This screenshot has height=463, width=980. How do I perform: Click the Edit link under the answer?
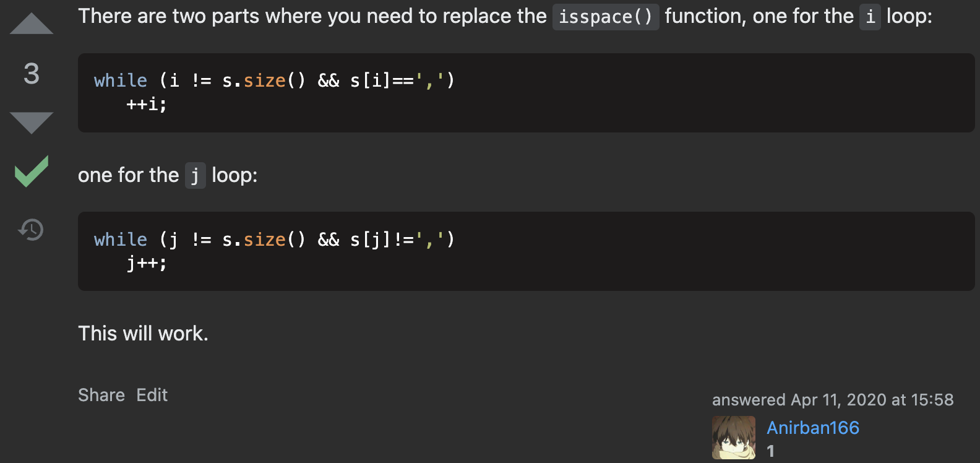coord(152,395)
